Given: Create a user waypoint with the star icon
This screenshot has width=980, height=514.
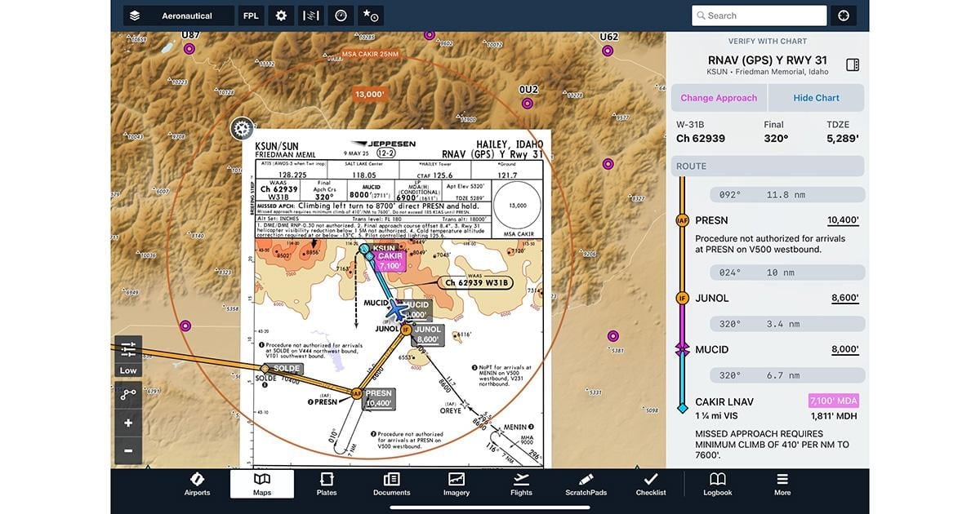Looking at the screenshot, I should [371, 15].
